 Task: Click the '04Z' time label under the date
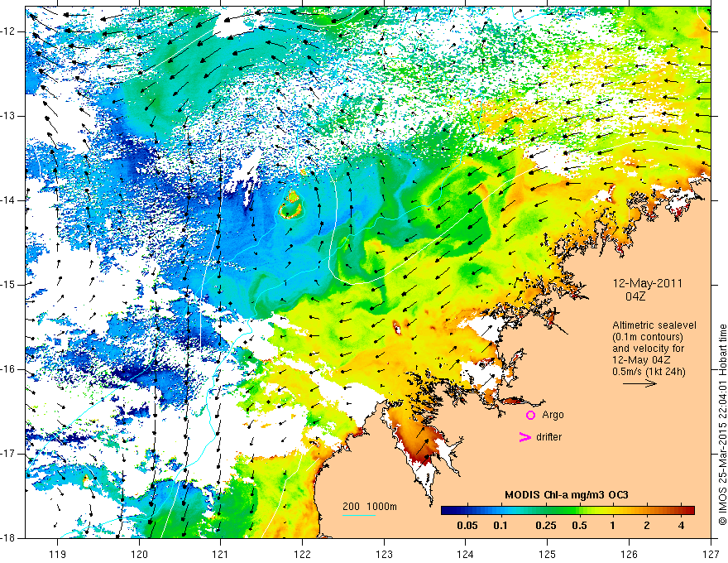coord(635,296)
